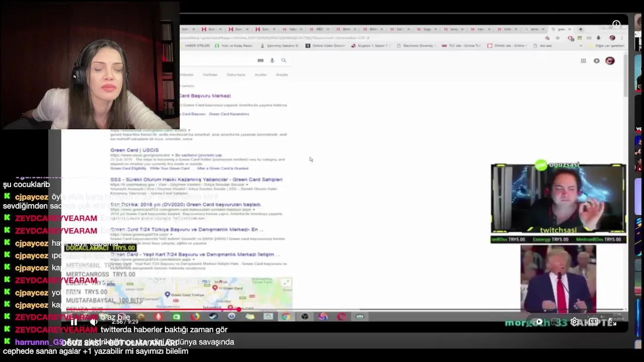Screen dimensions: 644x362
Task: Open Google notifications icon
Action: 597,61
